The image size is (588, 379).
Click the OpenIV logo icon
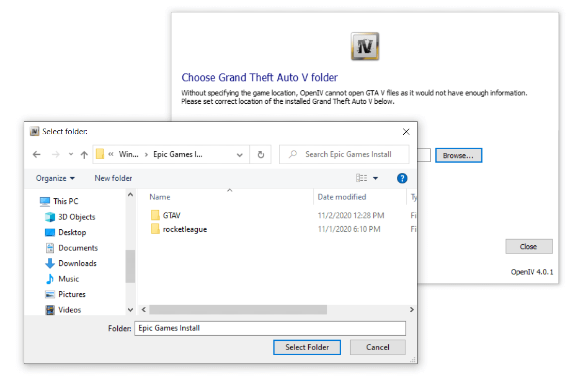click(x=365, y=45)
